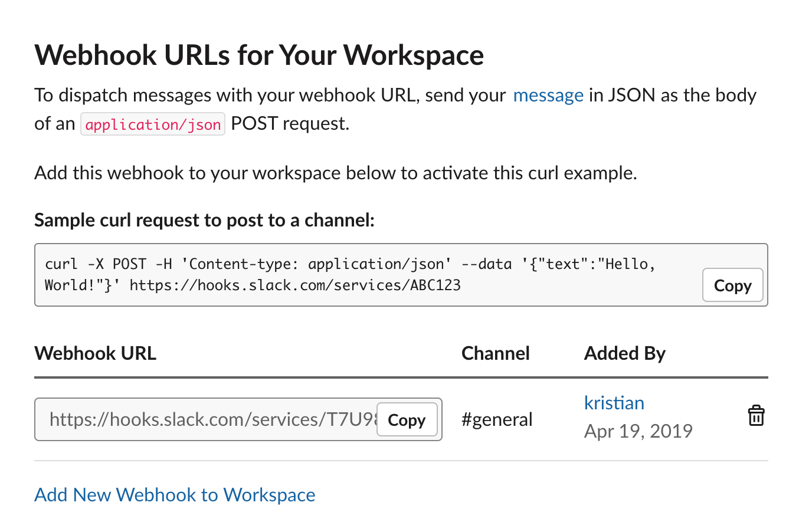Copy the sample curl request
This screenshot has height=532, width=799.
[732, 285]
